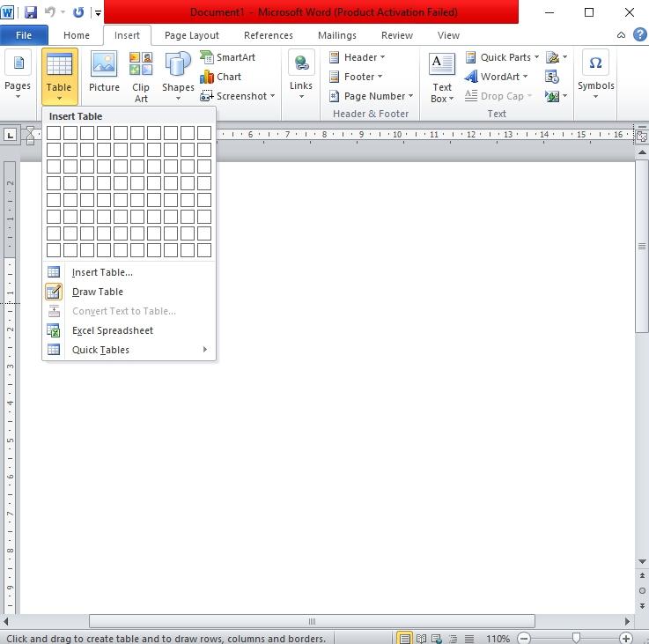The height and width of the screenshot is (644, 649).
Task: Switch to the References tab
Action: 269,35
